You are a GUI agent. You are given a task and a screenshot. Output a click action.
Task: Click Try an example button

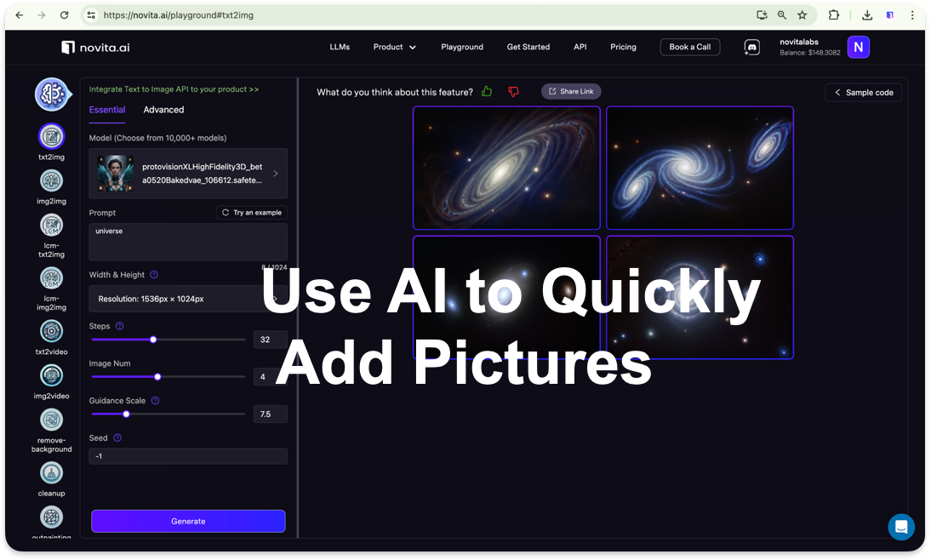pos(252,213)
